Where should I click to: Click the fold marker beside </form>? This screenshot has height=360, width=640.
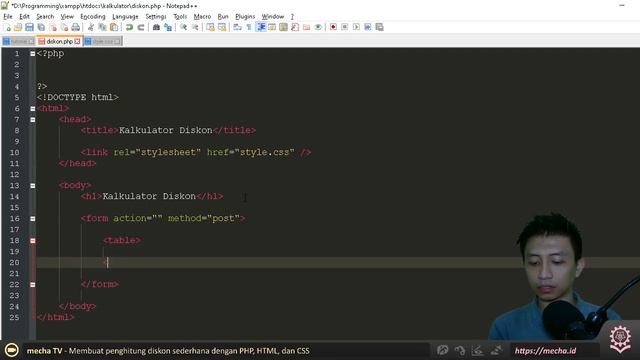pyautogui.click(x=33, y=284)
